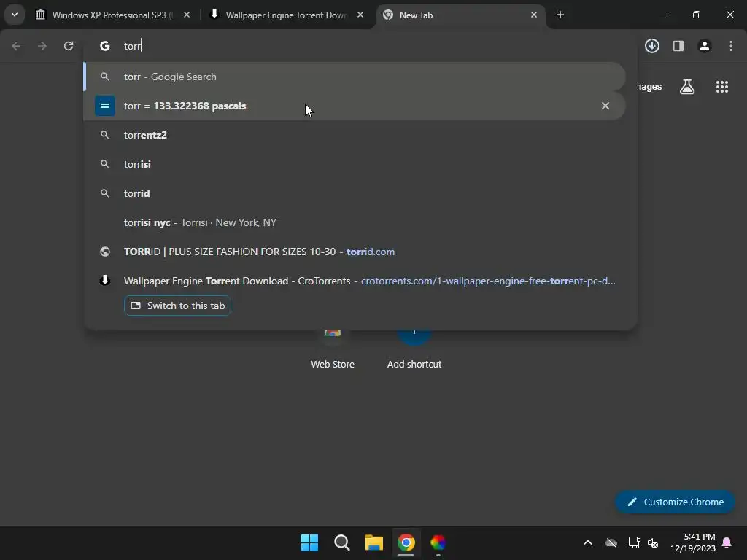This screenshot has width=747, height=560.
Task: Select the '133.322368 pascals' conversion suggestion
Action: coord(355,106)
